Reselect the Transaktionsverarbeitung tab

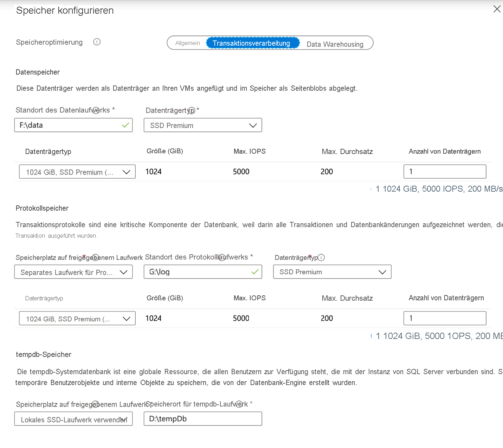pos(252,43)
